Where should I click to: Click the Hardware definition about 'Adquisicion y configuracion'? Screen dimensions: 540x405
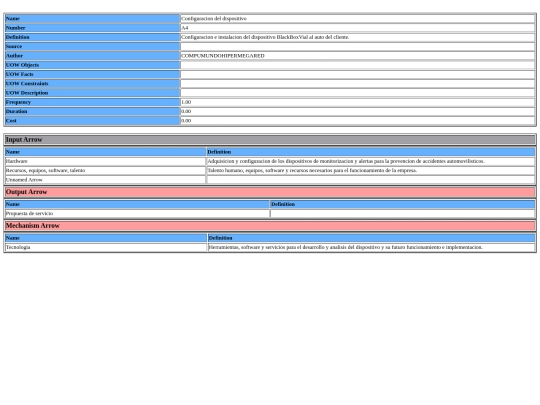[x=346, y=161]
